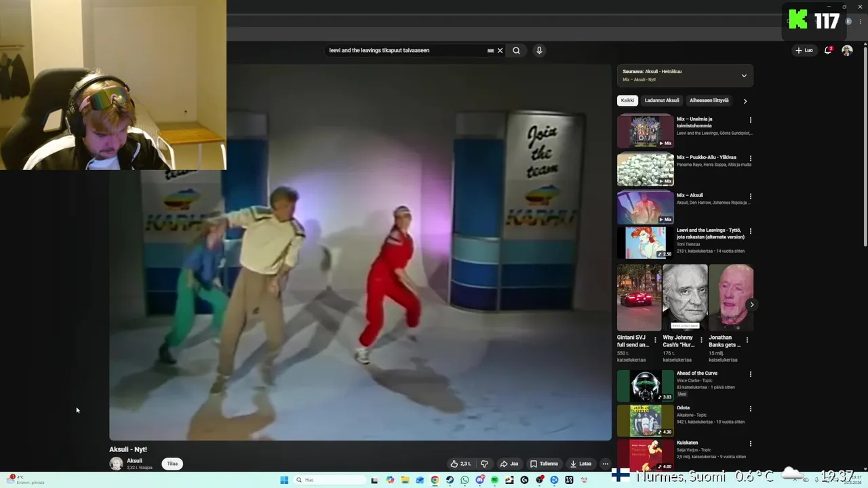Open the Aksuli channel avatar
Image resolution: width=868 pixels, height=488 pixels.
[x=116, y=464]
